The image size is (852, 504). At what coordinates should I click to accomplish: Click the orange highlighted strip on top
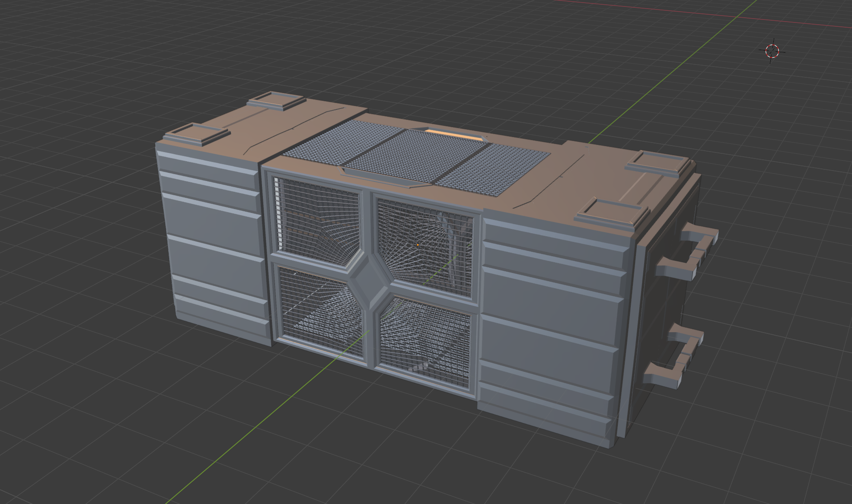tap(453, 133)
